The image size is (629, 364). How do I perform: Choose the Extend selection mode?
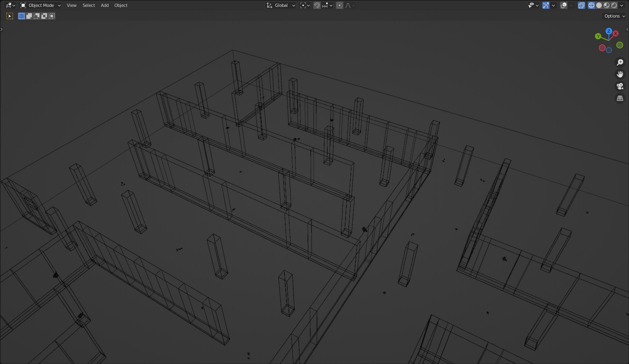(x=29, y=16)
